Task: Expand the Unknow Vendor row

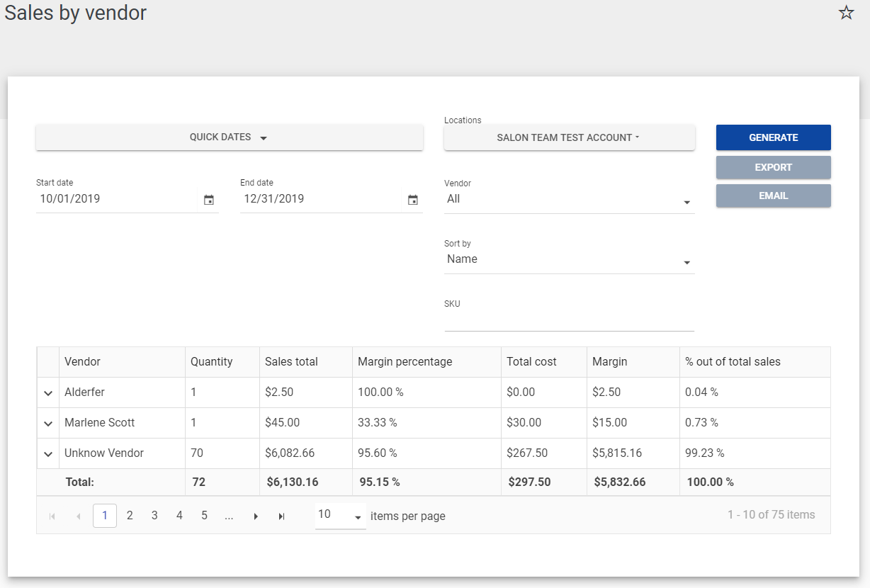Action: point(48,454)
